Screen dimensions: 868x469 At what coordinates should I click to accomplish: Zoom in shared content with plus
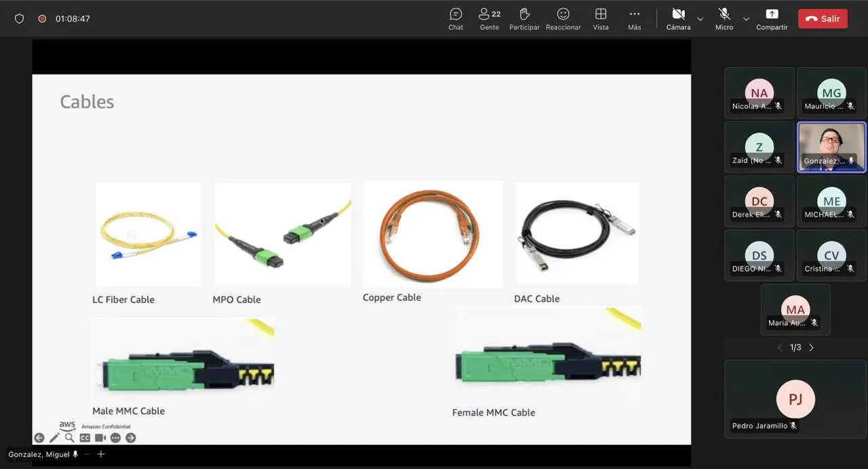click(101, 454)
